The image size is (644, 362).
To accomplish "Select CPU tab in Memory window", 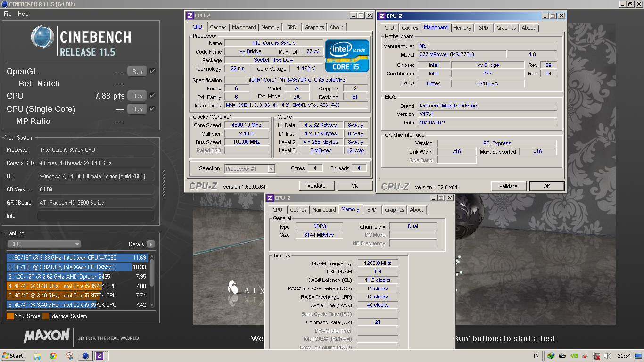I will [277, 210].
